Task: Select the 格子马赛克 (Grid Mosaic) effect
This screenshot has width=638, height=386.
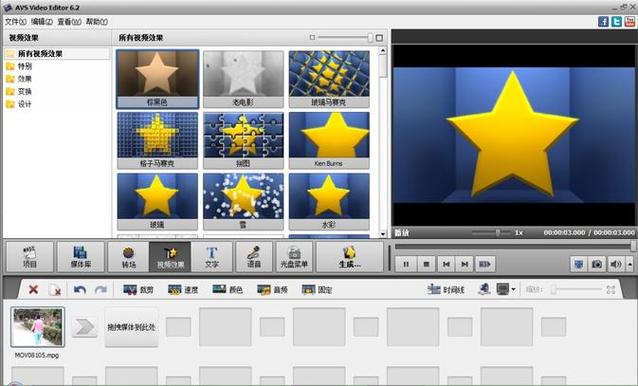Action: click(x=157, y=140)
